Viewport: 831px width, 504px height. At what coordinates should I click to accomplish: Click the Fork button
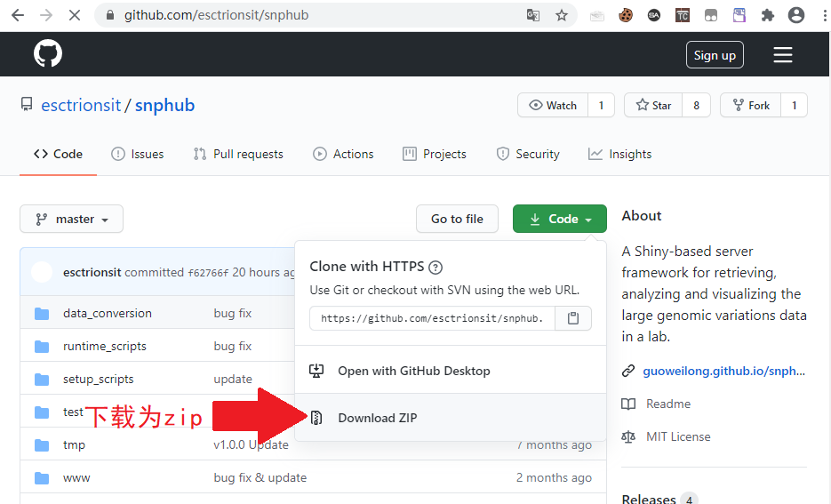[x=751, y=105]
